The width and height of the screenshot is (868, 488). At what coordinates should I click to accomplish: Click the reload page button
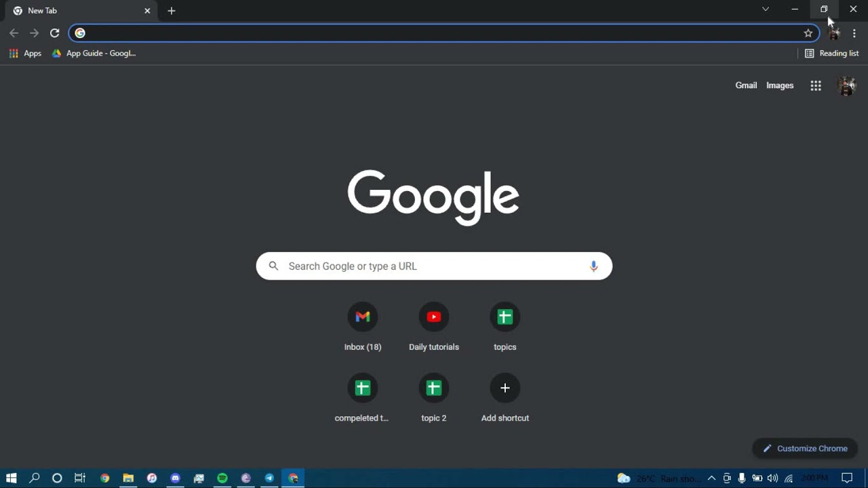[x=55, y=33]
